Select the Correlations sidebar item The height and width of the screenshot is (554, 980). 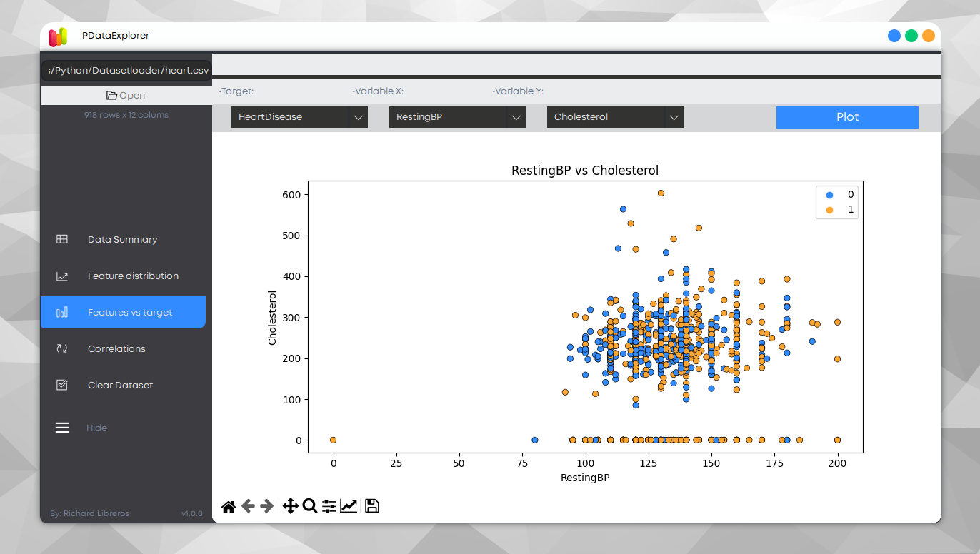click(x=116, y=348)
